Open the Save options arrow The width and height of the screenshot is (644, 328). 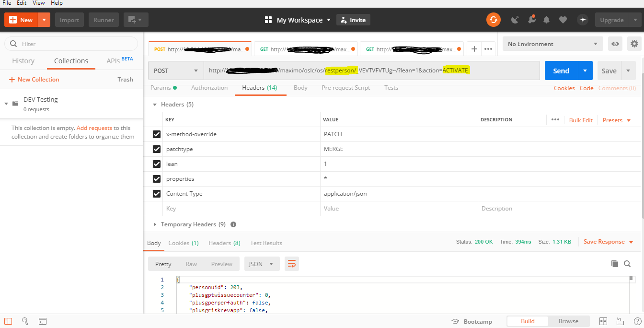coord(628,70)
